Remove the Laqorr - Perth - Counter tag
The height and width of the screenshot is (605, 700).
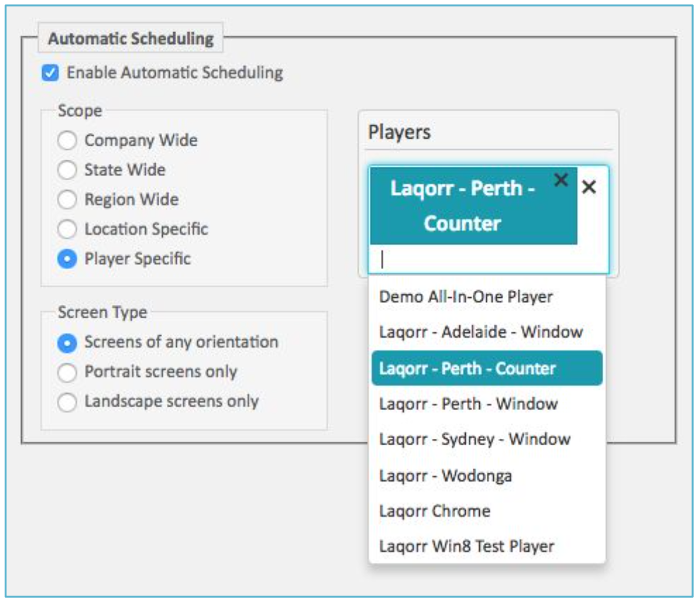[561, 180]
